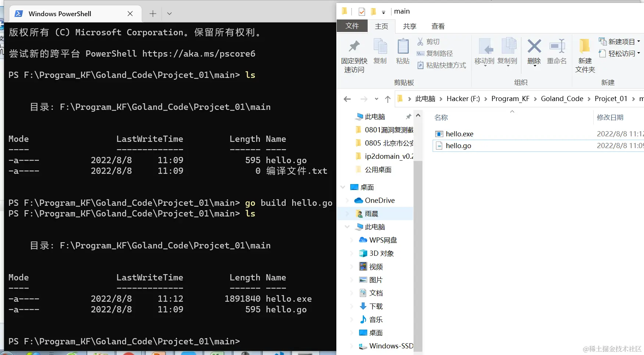Click the Pin to Quick Access pushpin icon

pos(354,46)
